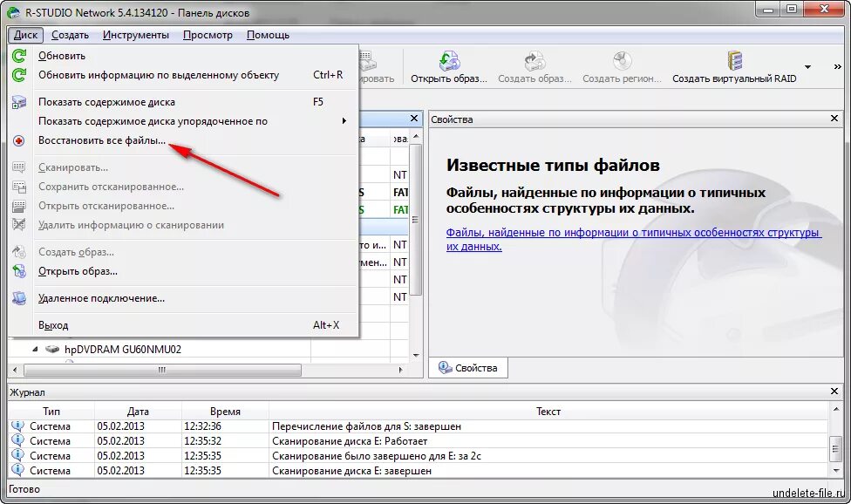This screenshot has height=504, width=851.
Task: Click the disk list scroll-down arrow
Action: [x=416, y=356]
